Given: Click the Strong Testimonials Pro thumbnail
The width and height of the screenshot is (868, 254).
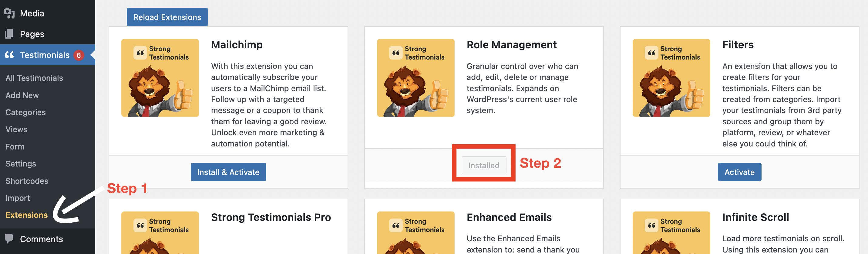Looking at the screenshot, I should (x=160, y=233).
